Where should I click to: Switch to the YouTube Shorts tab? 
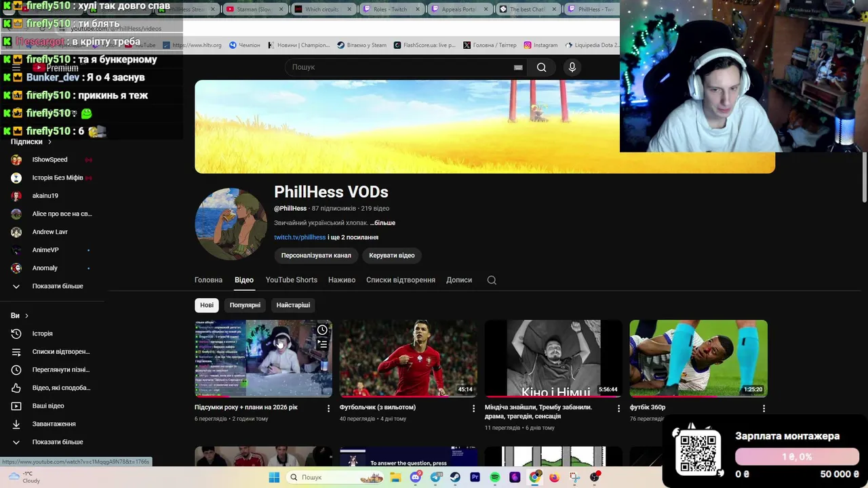292,280
